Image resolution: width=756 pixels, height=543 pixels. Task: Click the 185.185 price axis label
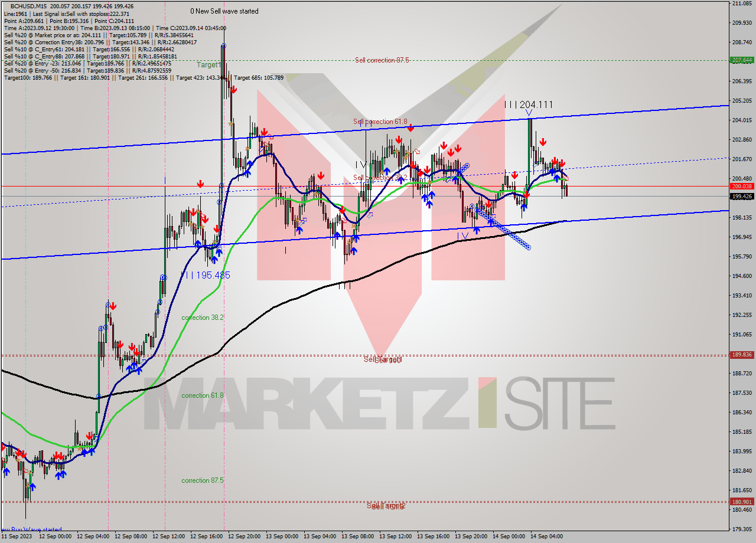pyautogui.click(x=742, y=432)
